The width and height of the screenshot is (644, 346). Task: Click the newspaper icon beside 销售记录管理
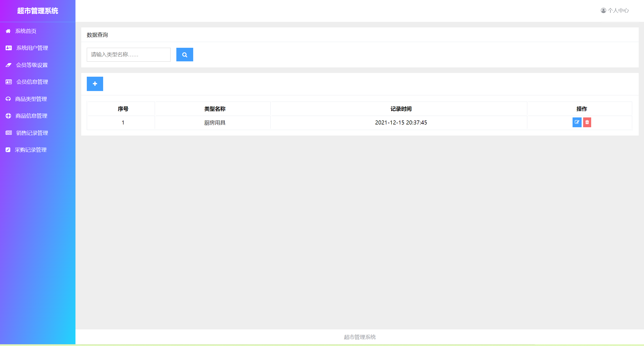click(x=9, y=133)
